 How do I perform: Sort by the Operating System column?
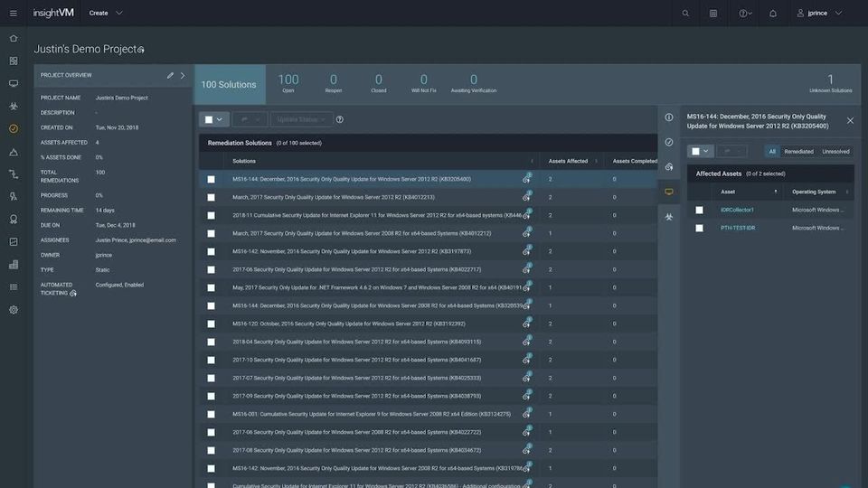click(814, 192)
